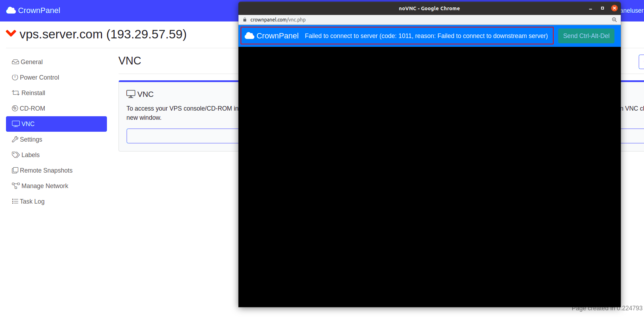View the Task Log
The height and width of the screenshot is (317, 644).
(x=56, y=201)
